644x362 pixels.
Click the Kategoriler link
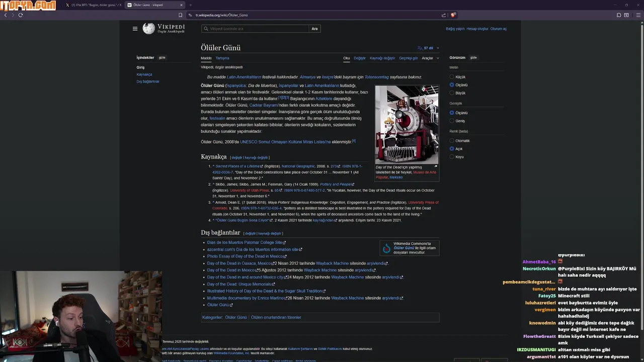(212, 317)
